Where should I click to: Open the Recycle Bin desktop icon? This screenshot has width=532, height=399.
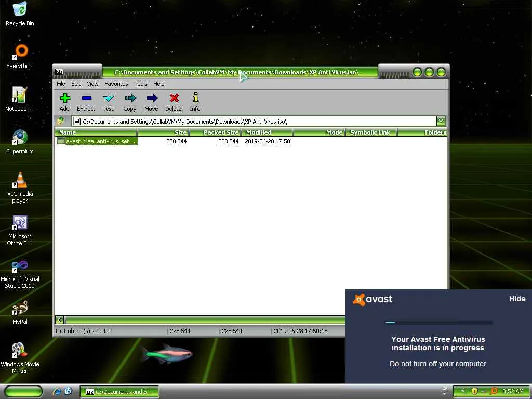point(20,14)
